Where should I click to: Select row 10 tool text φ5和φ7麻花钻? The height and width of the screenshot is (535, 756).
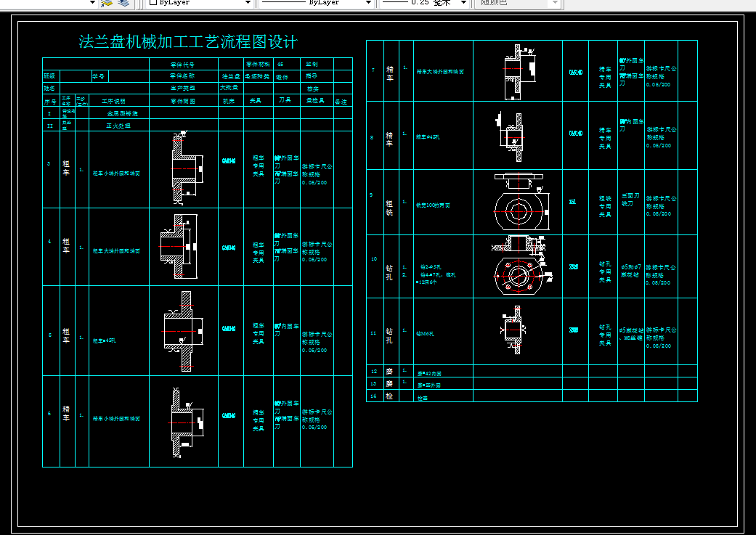[631, 271]
